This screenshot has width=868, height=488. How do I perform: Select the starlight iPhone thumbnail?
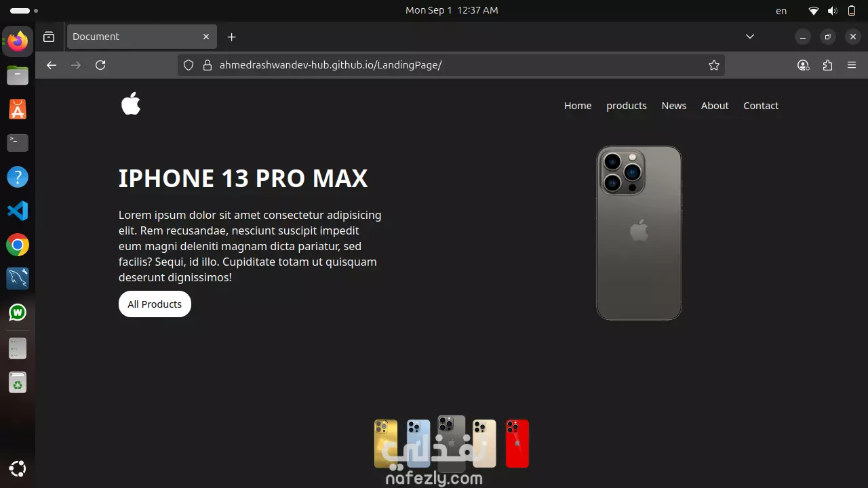click(484, 444)
